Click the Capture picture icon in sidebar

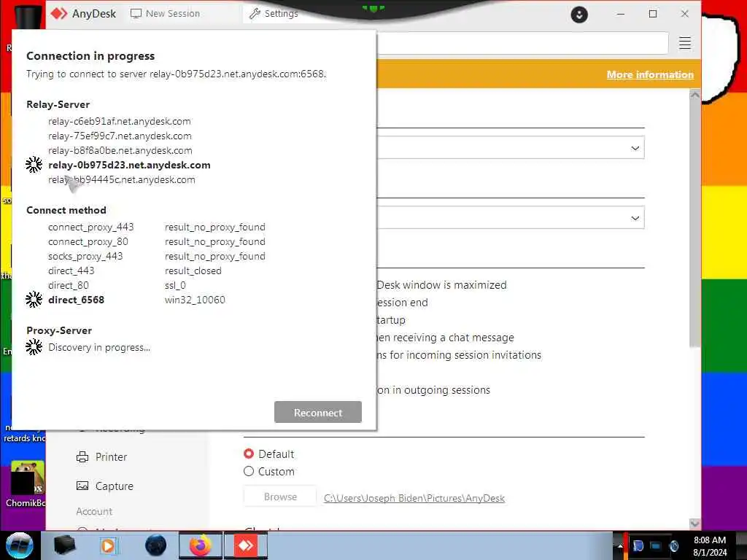point(82,486)
